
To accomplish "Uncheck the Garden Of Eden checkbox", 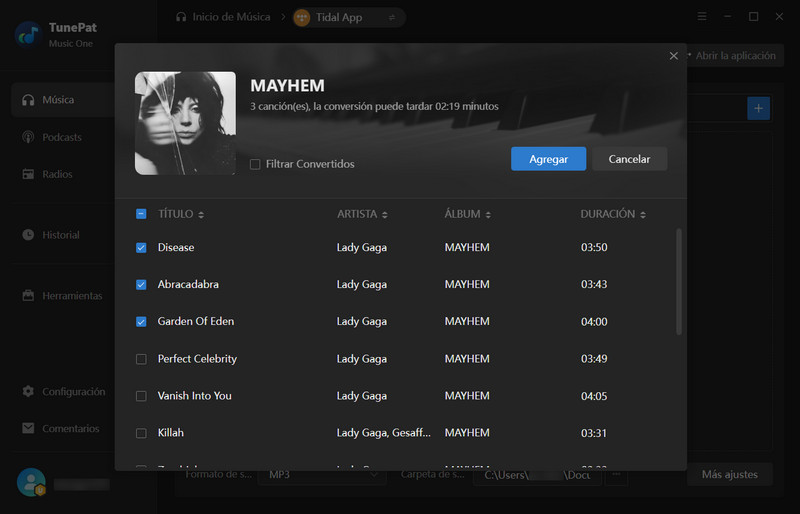I will pyautogui.click(x=141, y=322).
